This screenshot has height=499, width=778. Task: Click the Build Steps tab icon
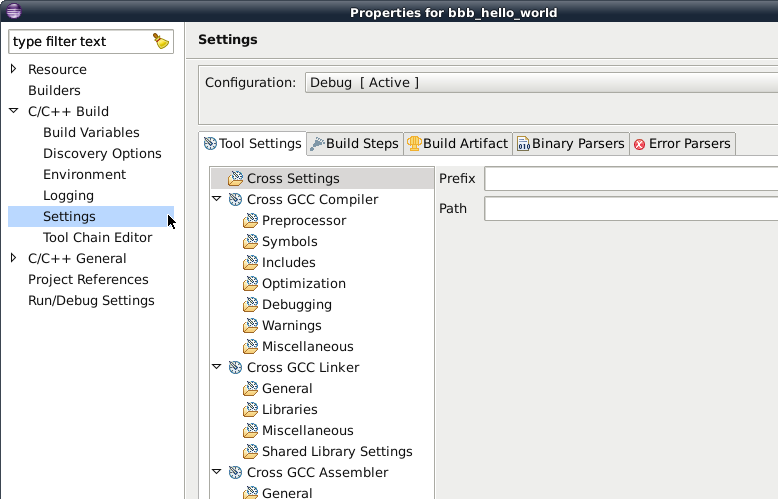pos(317,143)
